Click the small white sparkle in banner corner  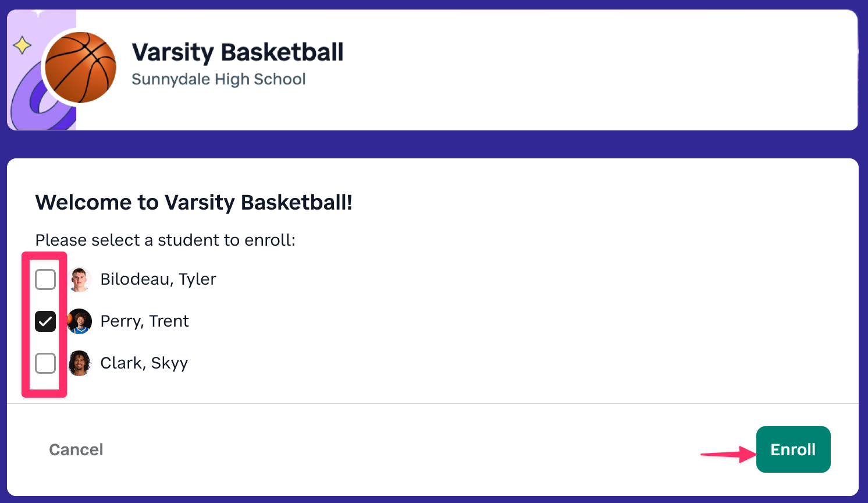(x=38, y=13)
